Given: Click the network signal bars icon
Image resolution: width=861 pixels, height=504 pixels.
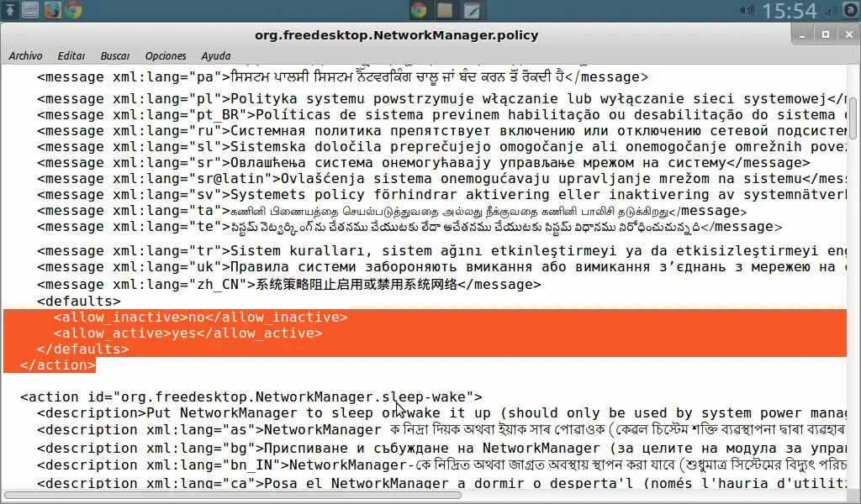Looking at the screenshot, I should pyautogui.click(x=830, y=10).
